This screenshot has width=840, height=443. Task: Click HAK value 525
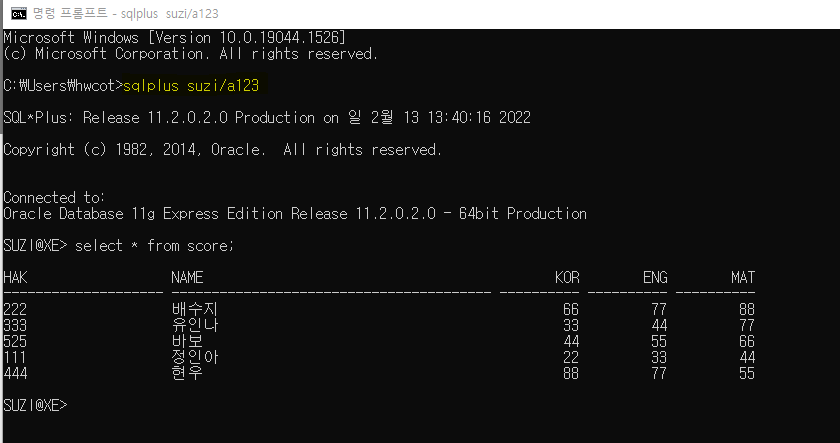click(15, 341)
